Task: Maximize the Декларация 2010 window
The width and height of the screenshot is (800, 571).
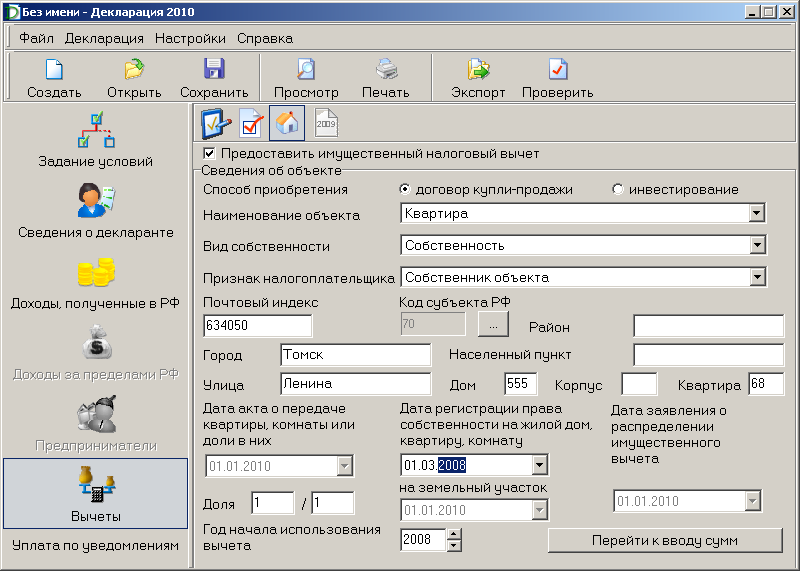Action: [x=768, y=12]
